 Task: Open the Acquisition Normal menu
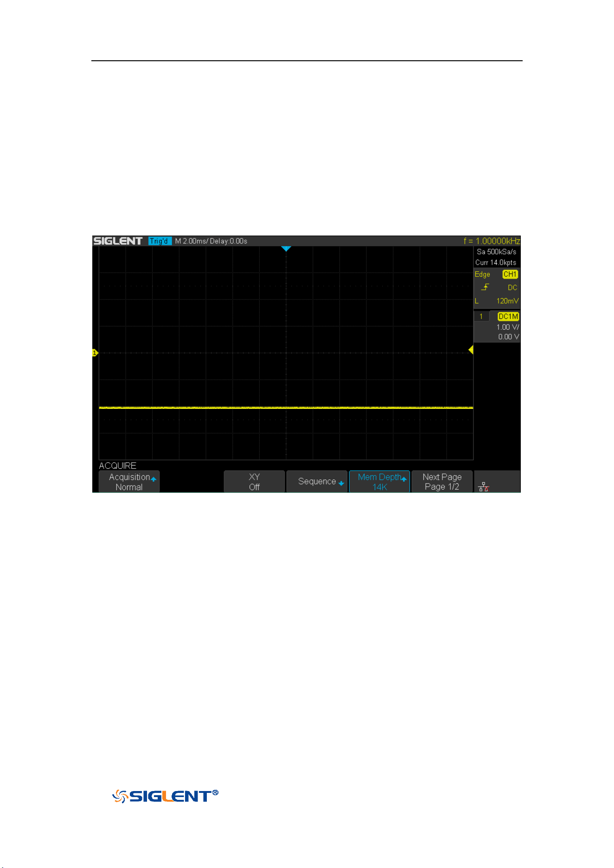coord(129,482)
